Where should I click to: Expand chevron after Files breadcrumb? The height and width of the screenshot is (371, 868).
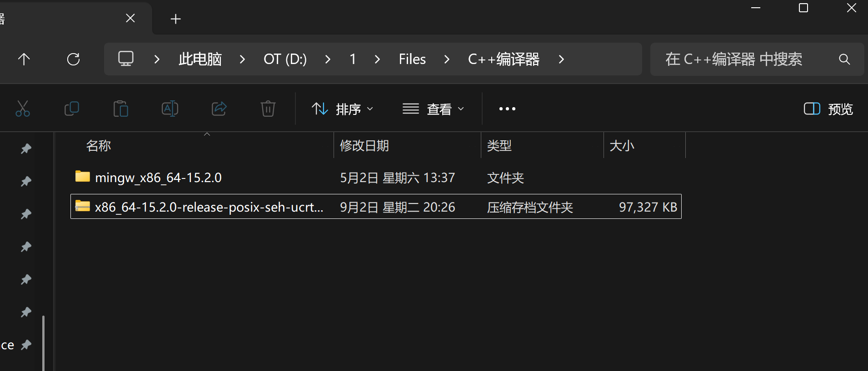pyautogui.click(x=447, y=59)
